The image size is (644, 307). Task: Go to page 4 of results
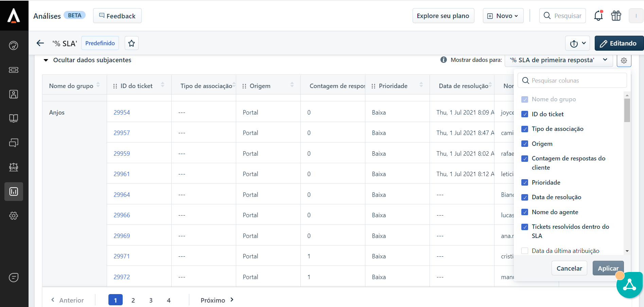tap(169, 300)
